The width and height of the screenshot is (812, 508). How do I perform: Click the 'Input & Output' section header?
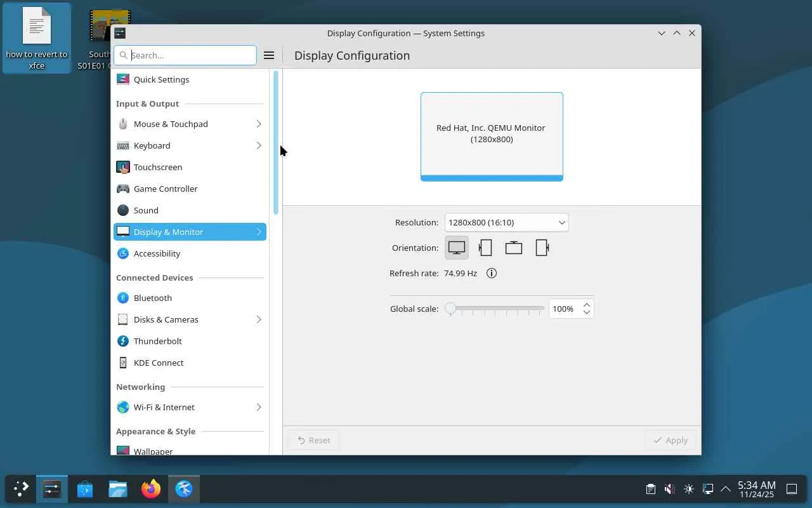pyautogui.click(x=147, y=104)
